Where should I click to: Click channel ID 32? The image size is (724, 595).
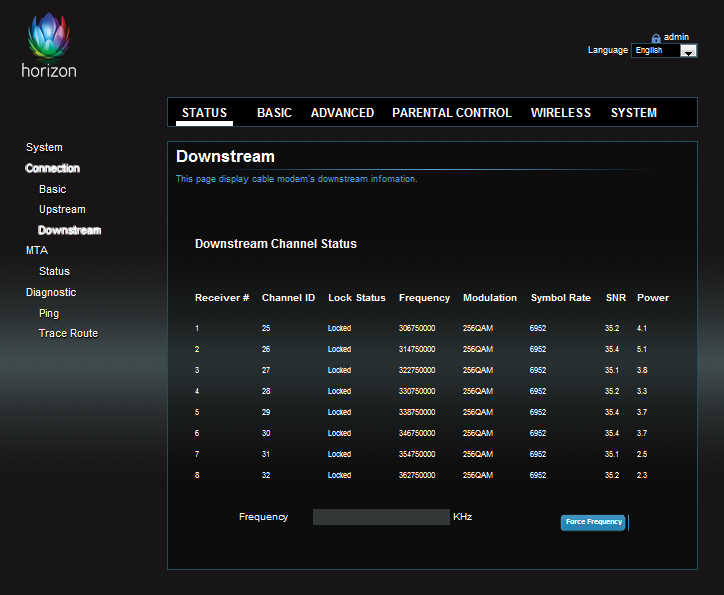265,475
